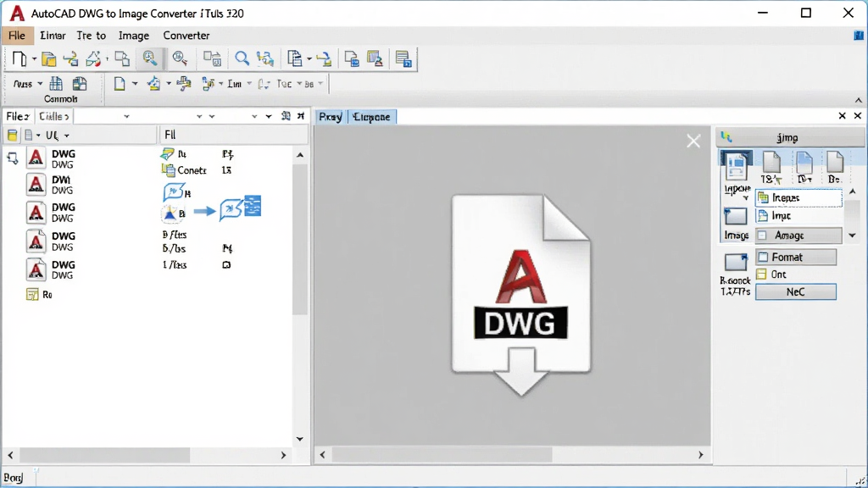Viewport: 868px width, 488px height.
Task: Click the grid table icon next to Auss
Action: 56,84
